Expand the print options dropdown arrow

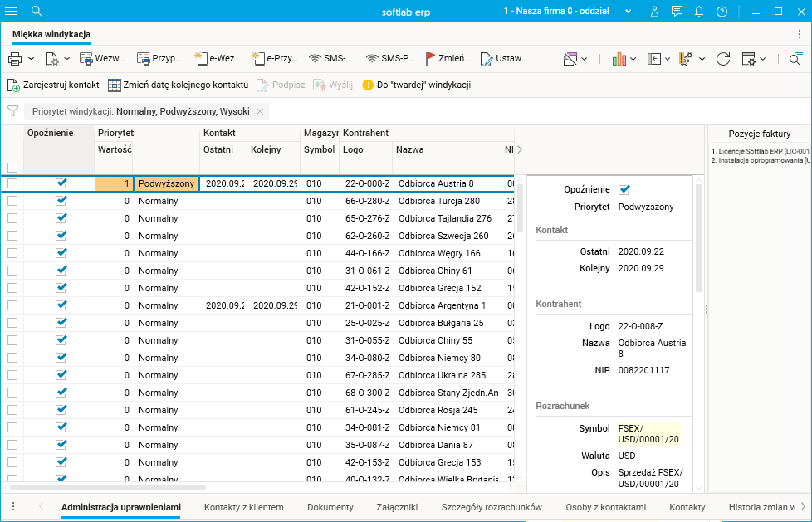(x=32, y=59)
